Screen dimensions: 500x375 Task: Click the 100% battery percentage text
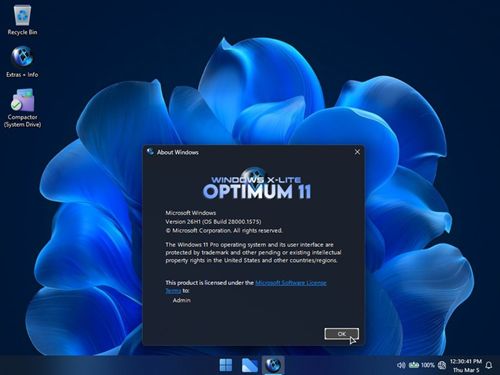pos(428,365)
